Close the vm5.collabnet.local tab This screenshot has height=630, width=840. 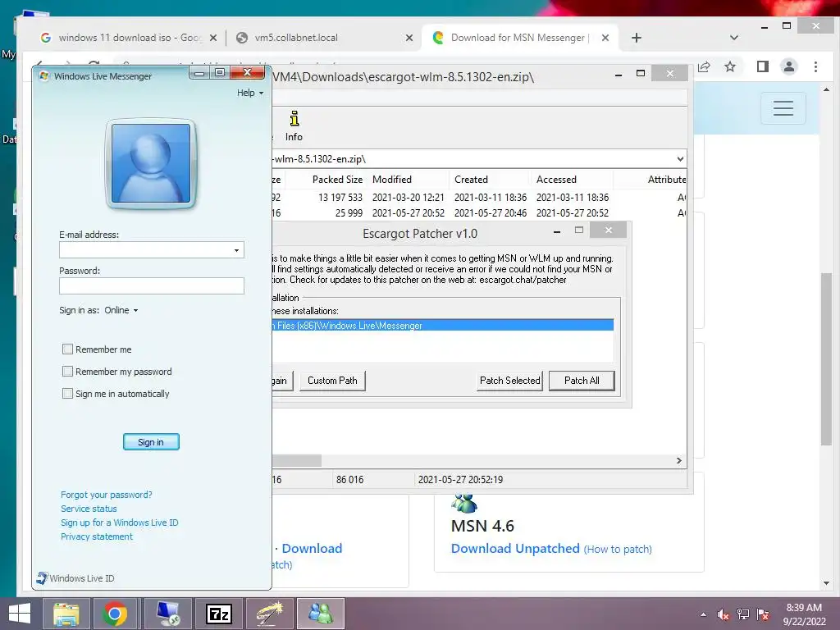coord(409,38)
